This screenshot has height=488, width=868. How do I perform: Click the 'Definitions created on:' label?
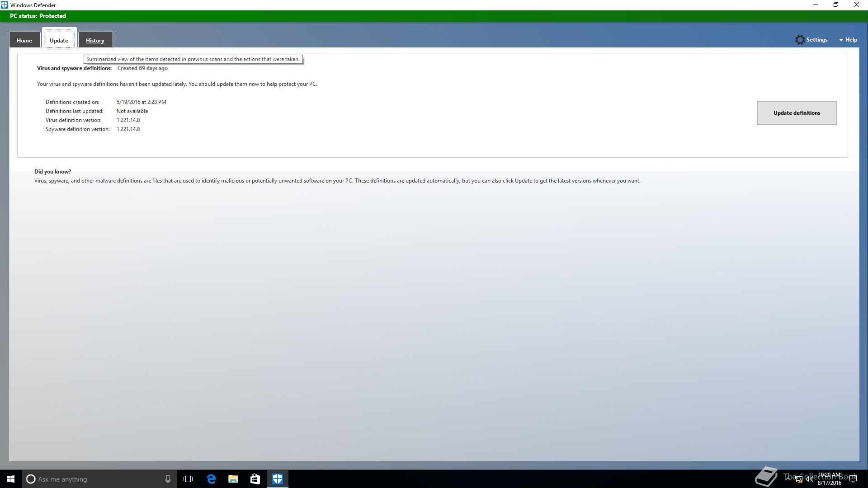point(72,102)
